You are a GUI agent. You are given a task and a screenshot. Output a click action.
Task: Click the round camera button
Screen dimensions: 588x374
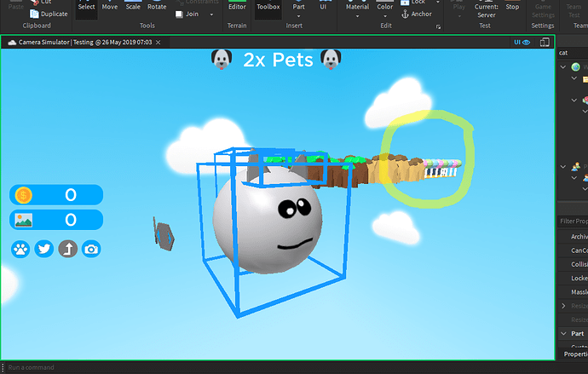[x=91, y=249]
